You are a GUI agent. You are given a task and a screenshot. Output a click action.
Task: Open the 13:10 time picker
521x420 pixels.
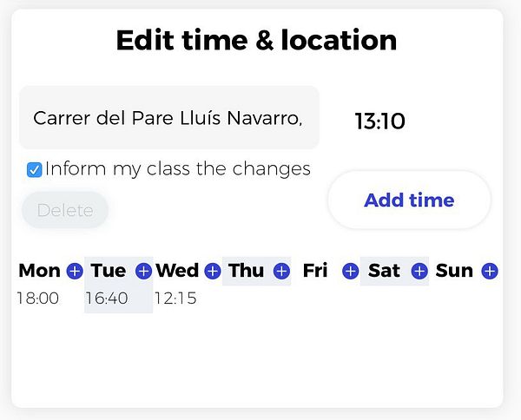(x=380, y=121)
